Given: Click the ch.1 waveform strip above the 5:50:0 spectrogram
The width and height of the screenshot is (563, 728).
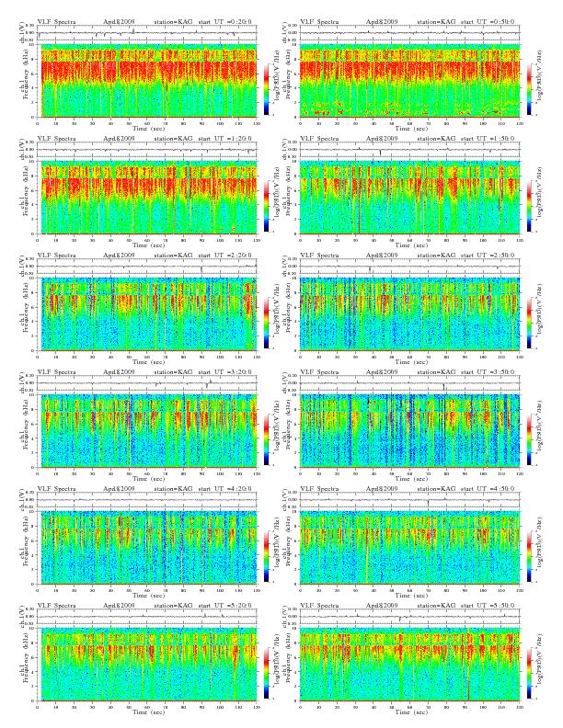Looking at the screenshot, I should (409, 617).
